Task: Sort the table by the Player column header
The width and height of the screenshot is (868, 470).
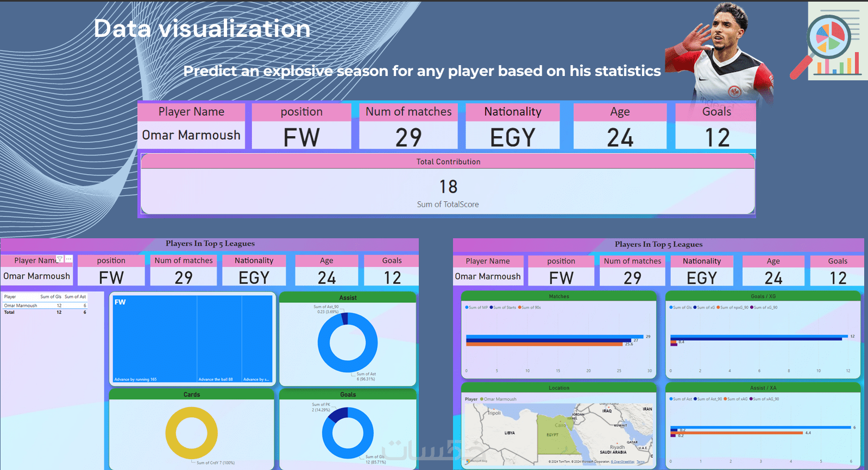Action: [x=10, y=297]
